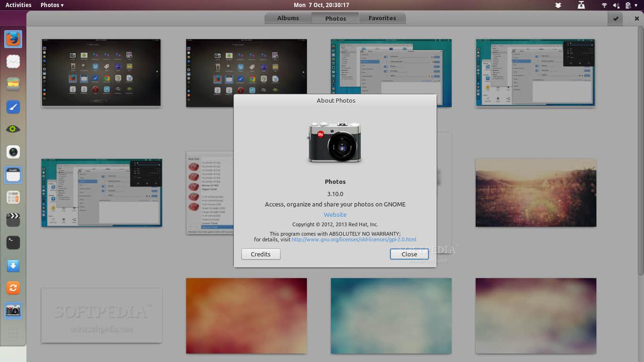Screen dimensions: 644x362
Task: Launch Terminal from the dock
Action: pyautogui.click(x=13, y=242)
